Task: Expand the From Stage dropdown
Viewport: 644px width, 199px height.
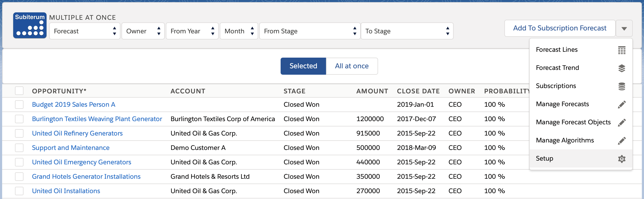Action: 310,31
